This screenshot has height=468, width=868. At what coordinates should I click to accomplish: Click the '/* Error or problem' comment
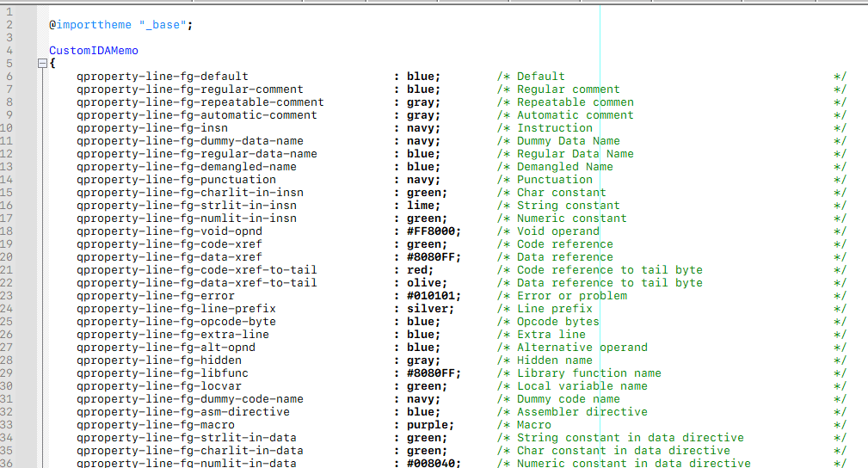click(562, 296)
